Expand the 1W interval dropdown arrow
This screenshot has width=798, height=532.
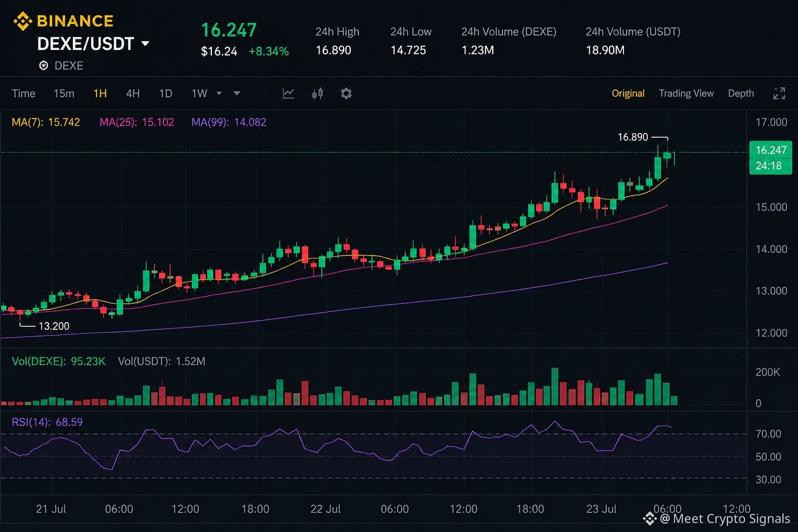point(219,94)
